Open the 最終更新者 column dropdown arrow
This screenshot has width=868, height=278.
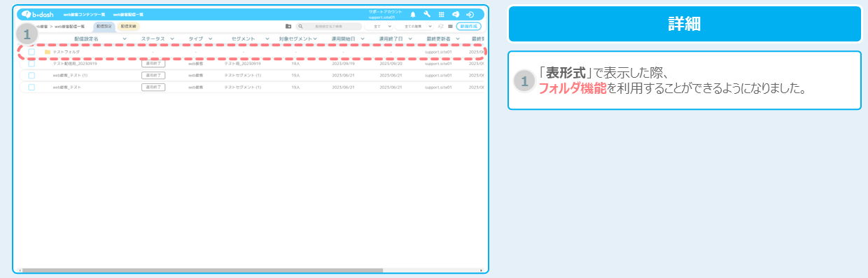457,39
